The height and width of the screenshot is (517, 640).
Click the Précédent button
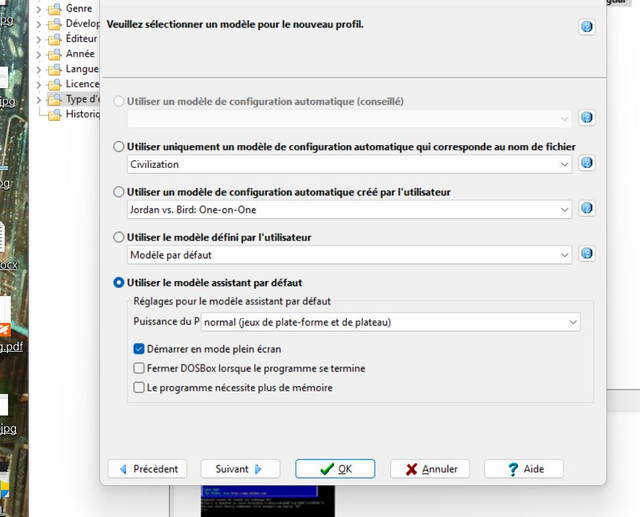[x=147, y=469]
